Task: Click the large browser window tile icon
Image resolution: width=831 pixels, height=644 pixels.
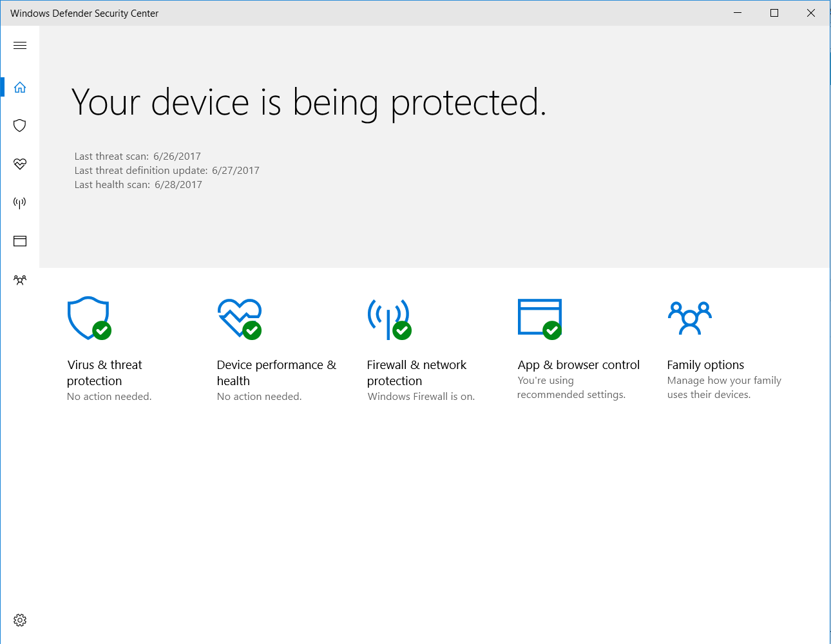Action: click(x=539, y=317)
